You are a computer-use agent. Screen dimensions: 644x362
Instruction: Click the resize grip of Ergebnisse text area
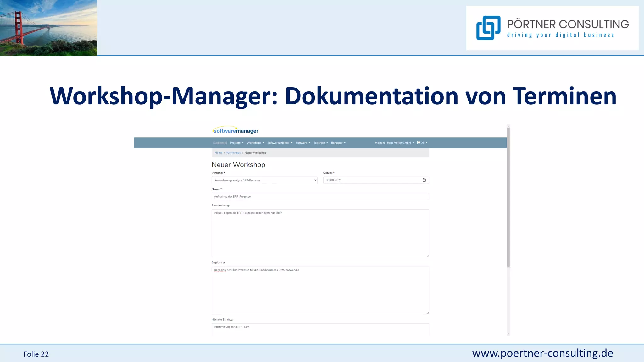click(428, 312)
